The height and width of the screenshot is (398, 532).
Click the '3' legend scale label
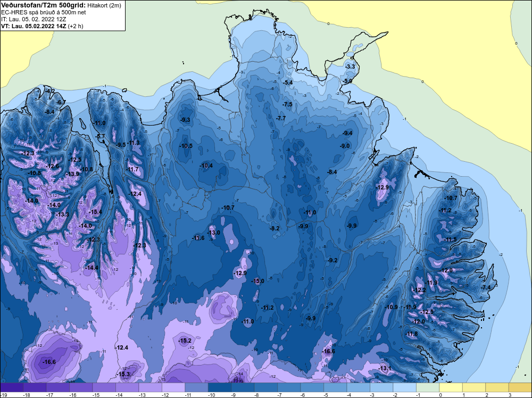coord(510,395)
